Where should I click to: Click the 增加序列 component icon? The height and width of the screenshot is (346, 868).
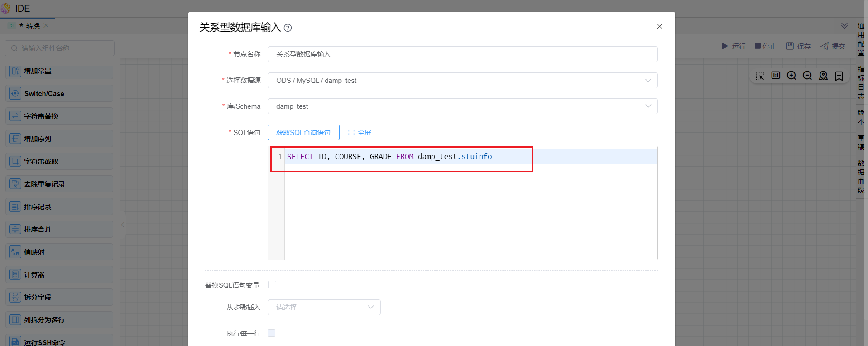pos(15,139)
